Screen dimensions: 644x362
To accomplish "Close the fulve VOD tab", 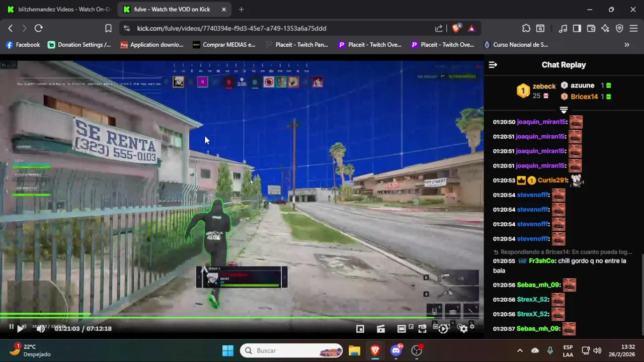I will [224, 10].
